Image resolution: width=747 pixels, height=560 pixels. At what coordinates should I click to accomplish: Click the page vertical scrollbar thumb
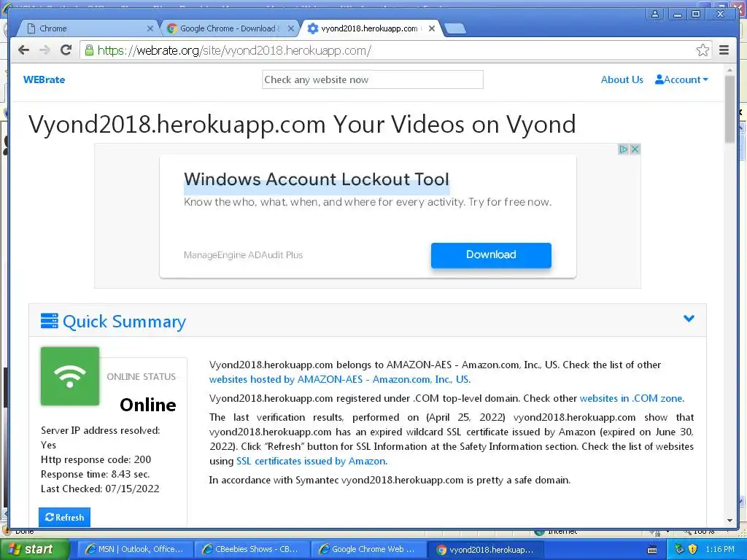tap(729, 108)
